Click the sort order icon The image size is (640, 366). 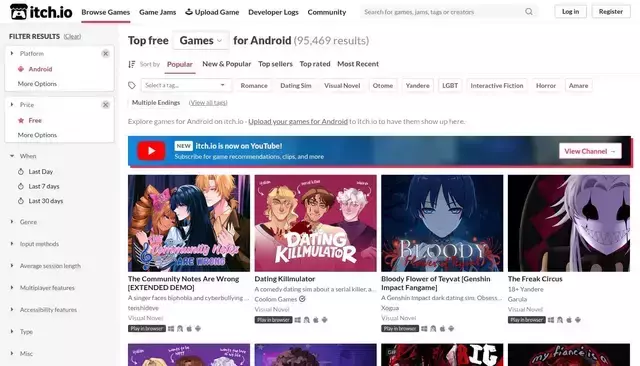(132, 64)
